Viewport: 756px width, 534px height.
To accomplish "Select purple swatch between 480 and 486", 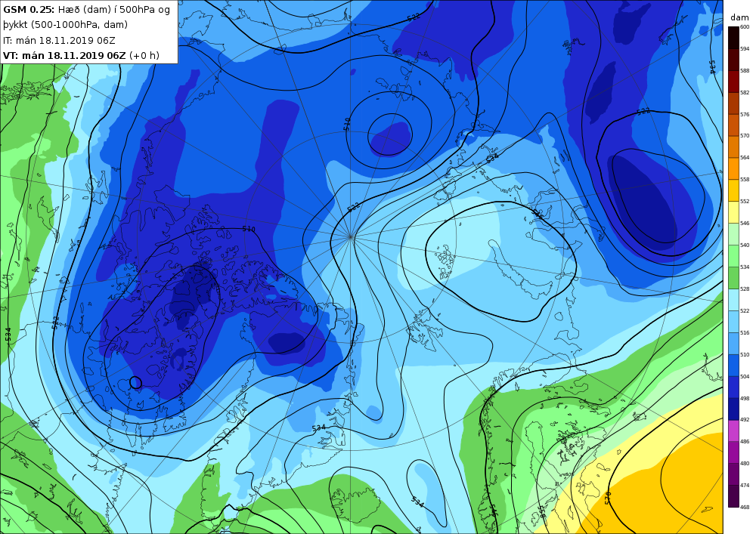I will click(x=733, y=452).
